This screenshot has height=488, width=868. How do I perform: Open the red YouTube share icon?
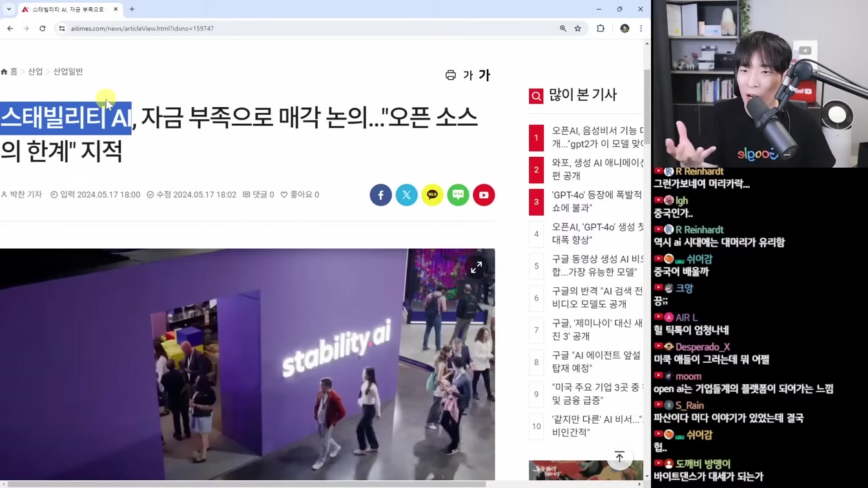coord(484,195)
